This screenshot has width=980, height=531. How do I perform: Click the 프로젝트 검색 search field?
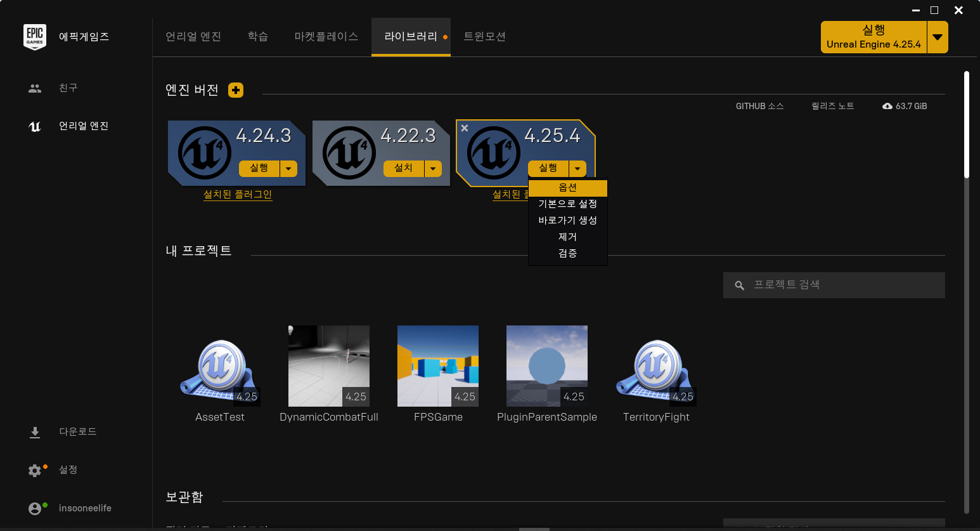(x=834, y=285)
